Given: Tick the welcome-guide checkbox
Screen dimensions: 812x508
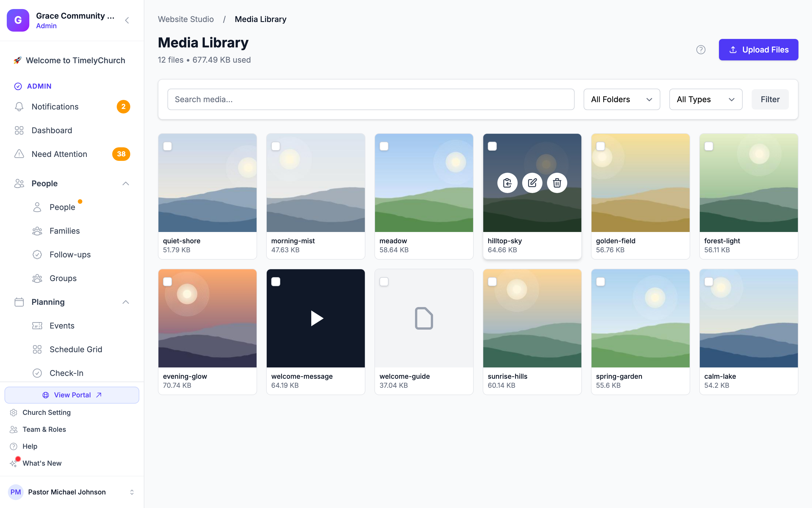Looking at the screenshot, I should 384,282.
